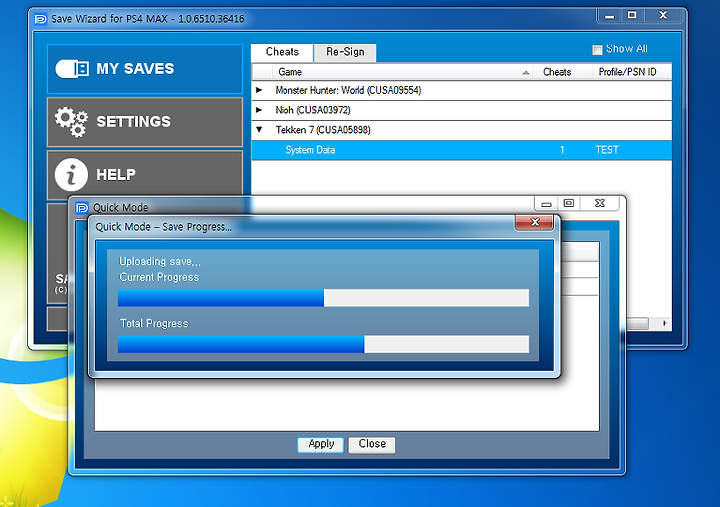Viewport: 720px width, 507px height.
Task: Close the Quick Mode window
Action: pos(600,203)
